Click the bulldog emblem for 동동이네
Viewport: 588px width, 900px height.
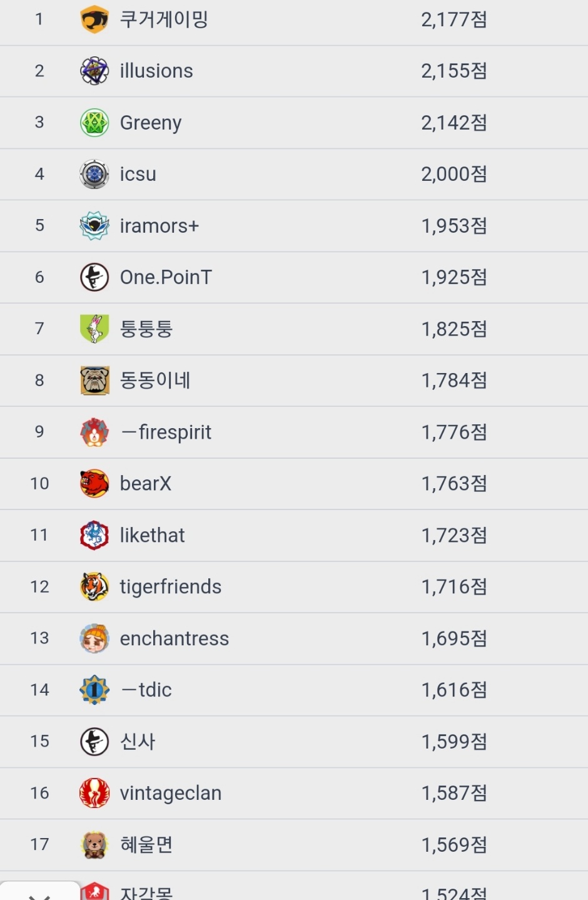[x=94, y=381]
